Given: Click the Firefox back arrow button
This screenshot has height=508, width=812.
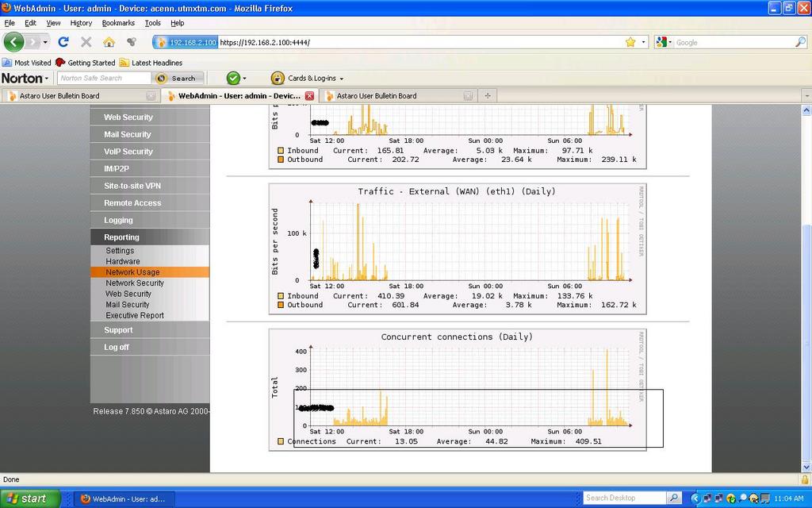Looking at the screenshot, I should tap(14, 42).
